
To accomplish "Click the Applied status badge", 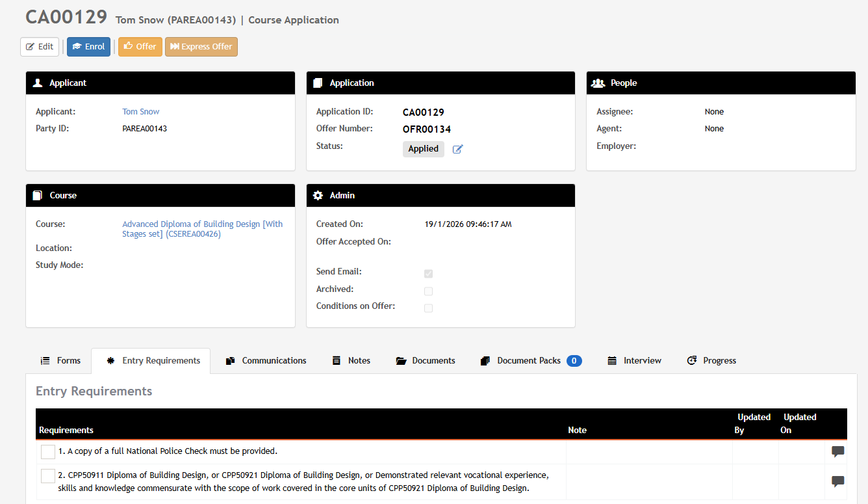I will (x=424, y=149).
